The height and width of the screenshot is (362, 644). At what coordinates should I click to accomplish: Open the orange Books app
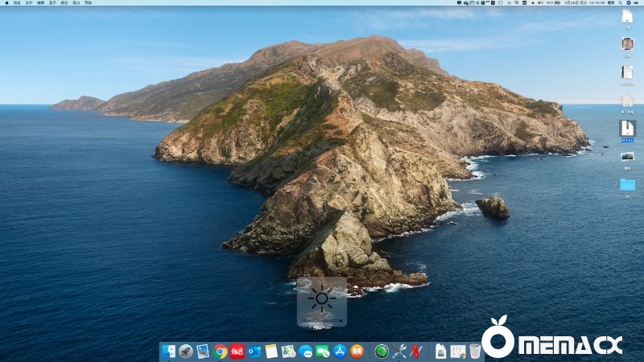point(357,352)
